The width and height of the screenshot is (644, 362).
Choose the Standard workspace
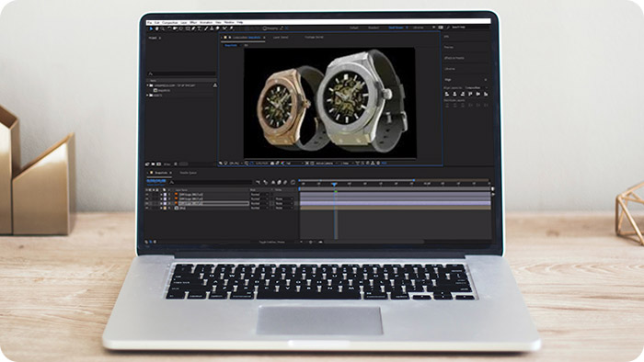pos(374,28)
